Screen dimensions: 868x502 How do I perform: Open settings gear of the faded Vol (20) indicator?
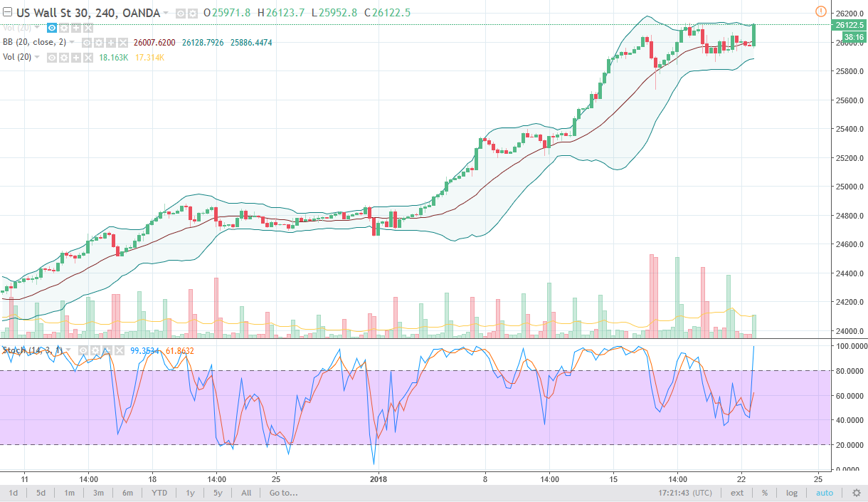click(64, 28)
